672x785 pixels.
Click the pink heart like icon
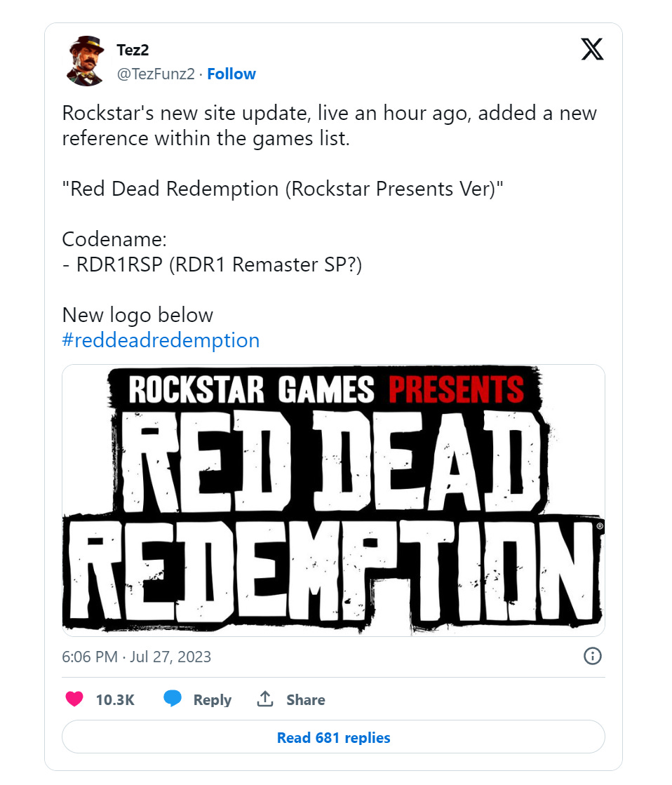74,699
